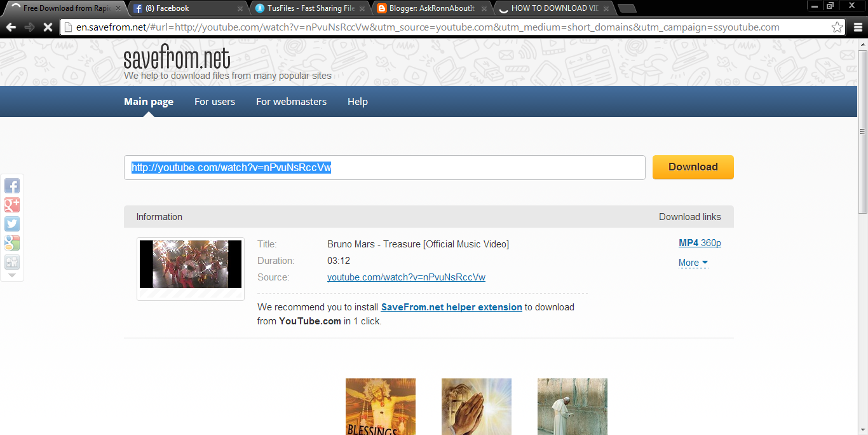
Task: Stop page loading with the X button
Action: (48, 27)
